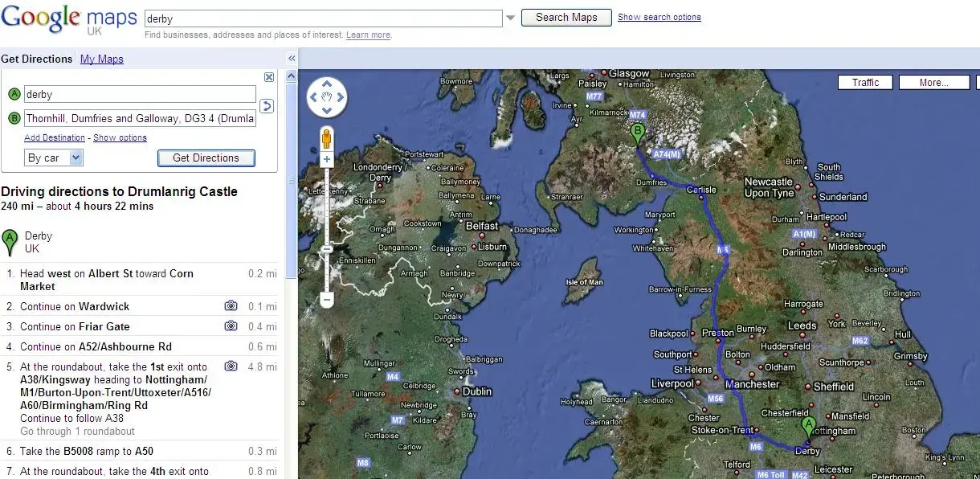Click the Manchester label on the map

pyautogui.click(x=753, y=384)
